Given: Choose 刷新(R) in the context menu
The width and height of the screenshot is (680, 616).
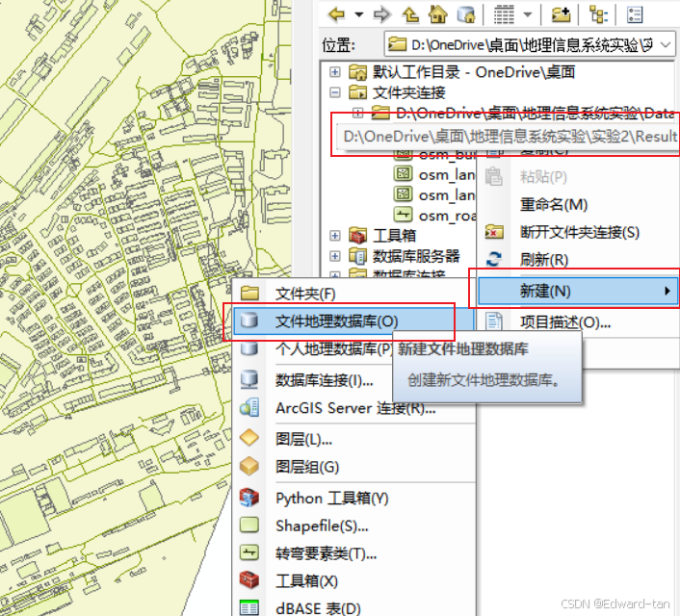Looking at the screenshot, I should point(544,260).
